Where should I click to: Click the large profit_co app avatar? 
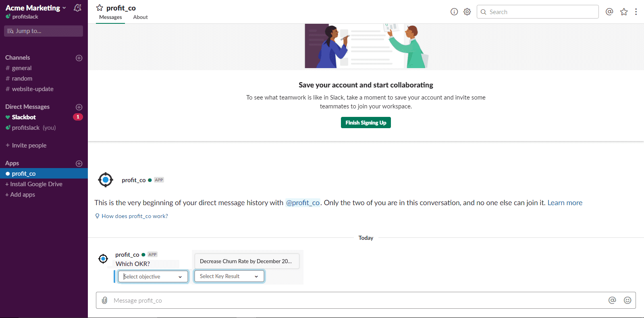click(x=106, y=180)
